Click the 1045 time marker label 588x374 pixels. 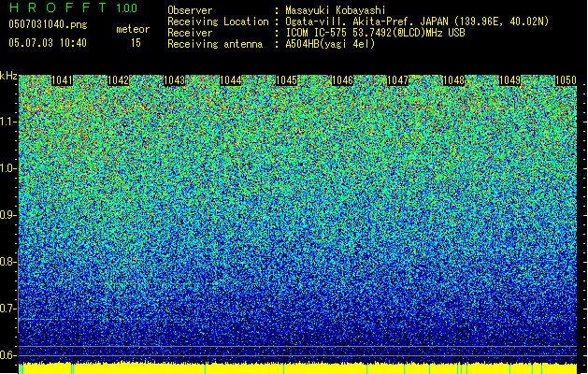coord(286,80)
